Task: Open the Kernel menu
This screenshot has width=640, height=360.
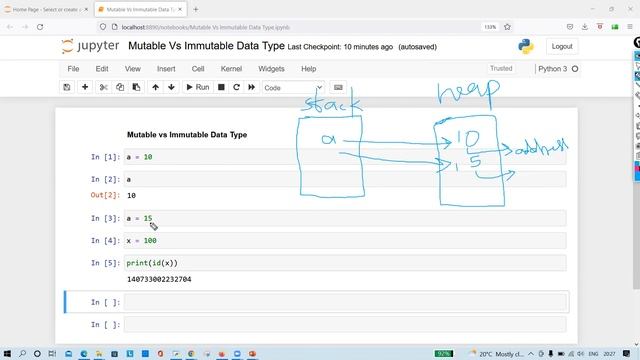Action: click(231, 69)
